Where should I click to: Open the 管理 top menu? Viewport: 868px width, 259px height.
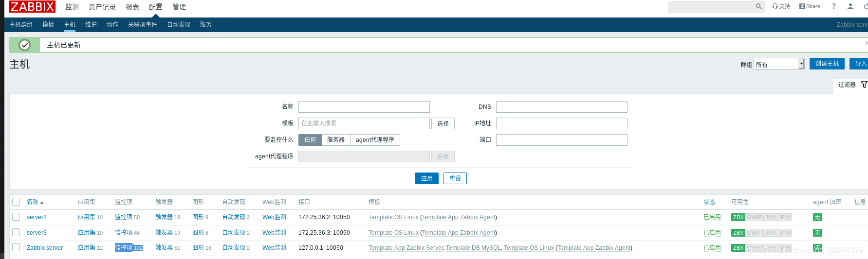pos(179,7)
